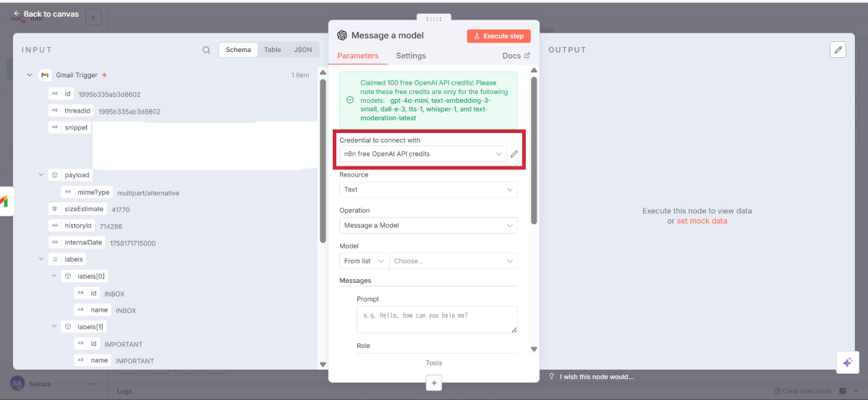Switch input view to Schema
Screen dimensions: 868x400
(x=238, y=50)
